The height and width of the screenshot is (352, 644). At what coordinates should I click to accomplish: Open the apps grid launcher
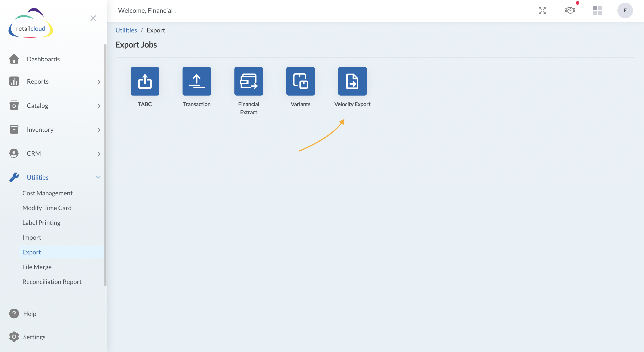[x=597, y=11]
